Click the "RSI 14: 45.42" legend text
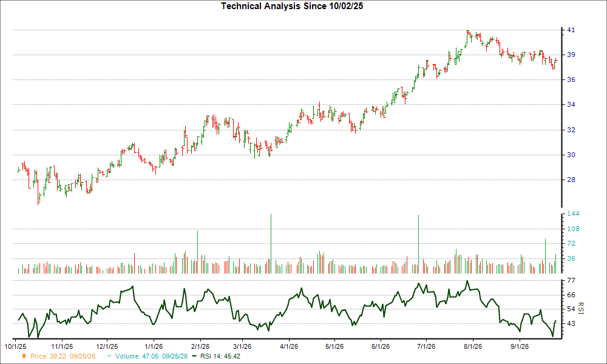The width and height of the screenshot is (607, 364). [220, 356]
